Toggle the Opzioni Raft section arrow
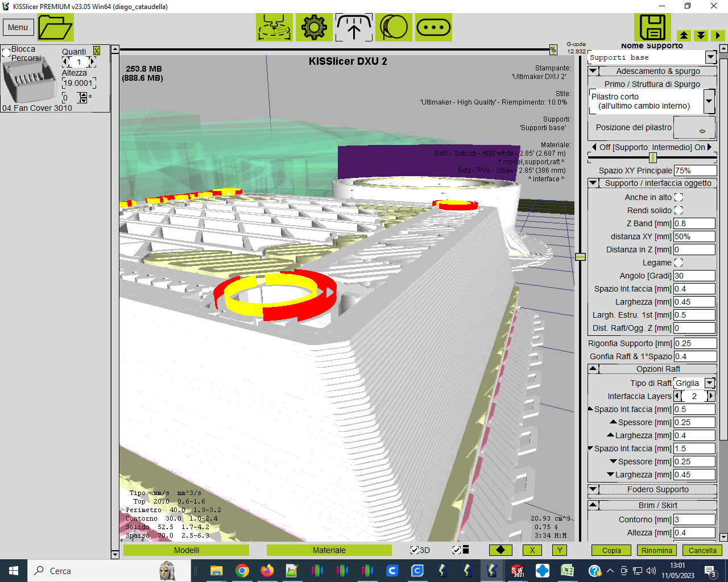Screen dimensions: 728x582 (593, 369)
